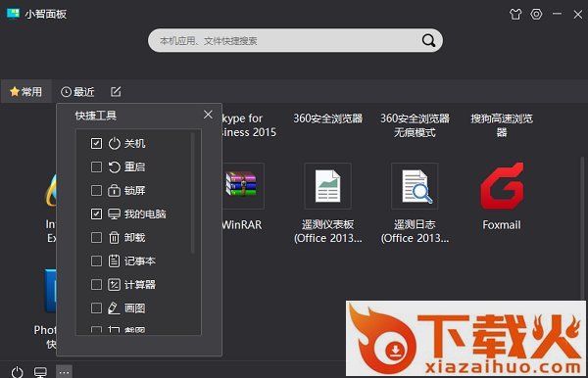This screenshot has width=588, height=378.
Task: Switch to the 最近 tab
Action: pos(77,92)
